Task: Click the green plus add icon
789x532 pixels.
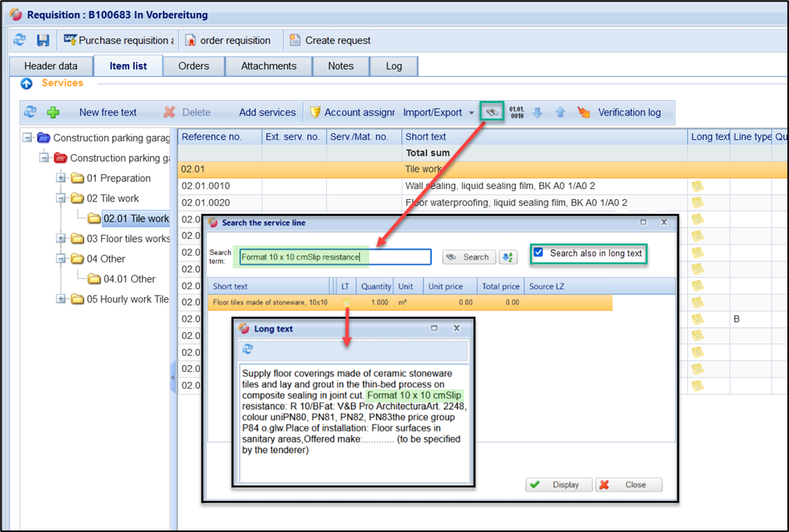Action: [53, 113]
